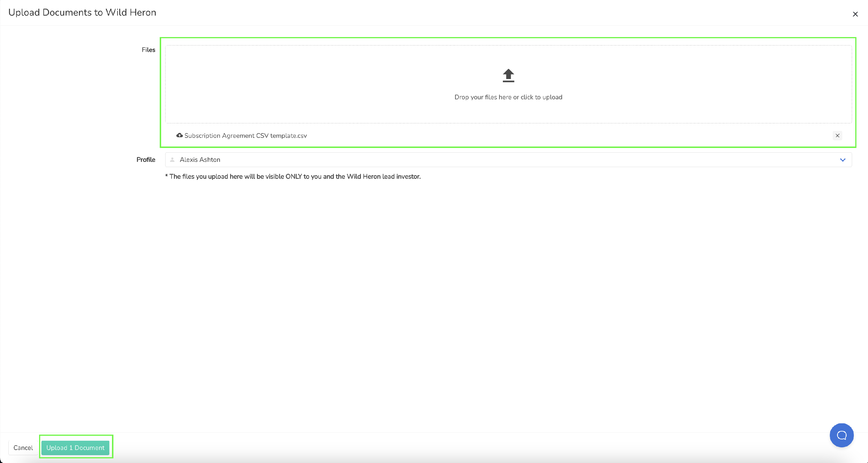Close the Upload Documents dialog
The height and width of the screenshot is (463, 868).
tap(855, 14)
